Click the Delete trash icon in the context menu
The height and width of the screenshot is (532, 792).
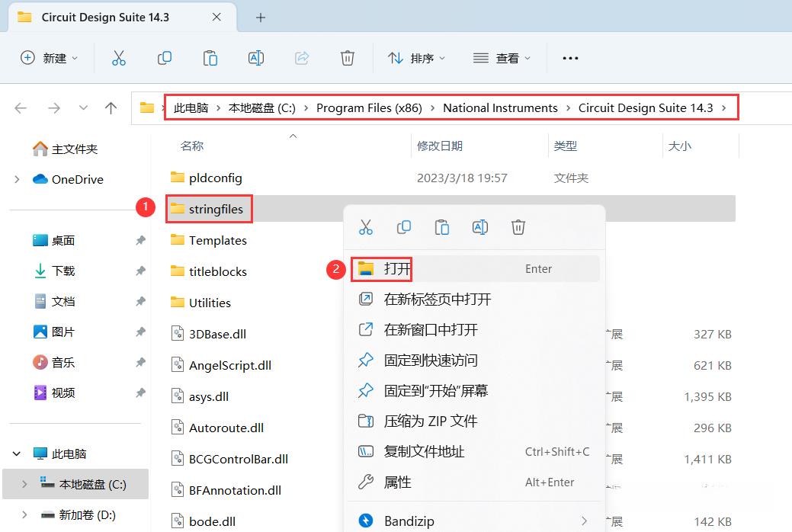coord(518,227)
